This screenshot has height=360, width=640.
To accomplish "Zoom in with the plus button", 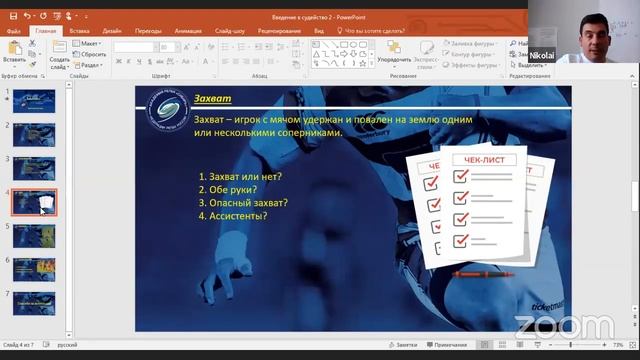I will 604,345.
